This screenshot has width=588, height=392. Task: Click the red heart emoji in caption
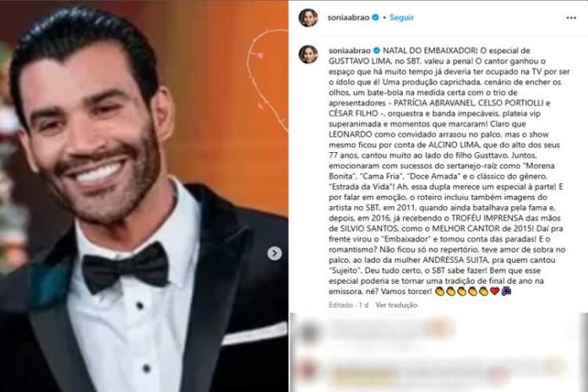pos(494,291)
